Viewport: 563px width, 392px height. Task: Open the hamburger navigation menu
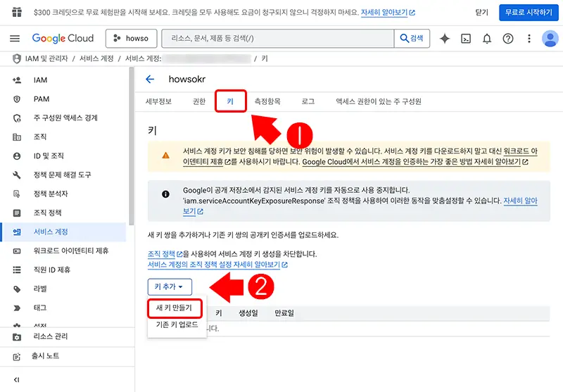pos(15,38)
